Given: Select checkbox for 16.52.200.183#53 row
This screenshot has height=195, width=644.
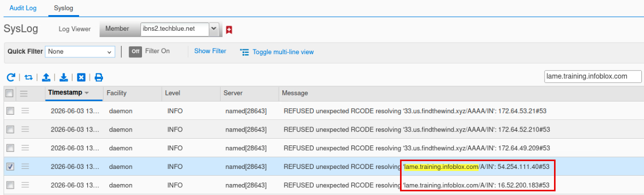Looking at the screenshot, I should click(10, 185).
